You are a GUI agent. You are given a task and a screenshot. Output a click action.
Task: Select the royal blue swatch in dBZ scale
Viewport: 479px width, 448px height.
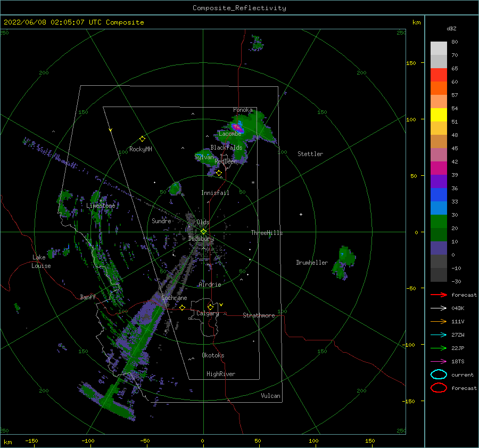(x=439, y=194)
